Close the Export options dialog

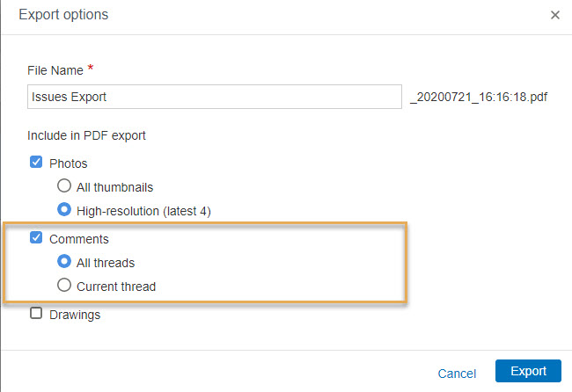point(554,15)
